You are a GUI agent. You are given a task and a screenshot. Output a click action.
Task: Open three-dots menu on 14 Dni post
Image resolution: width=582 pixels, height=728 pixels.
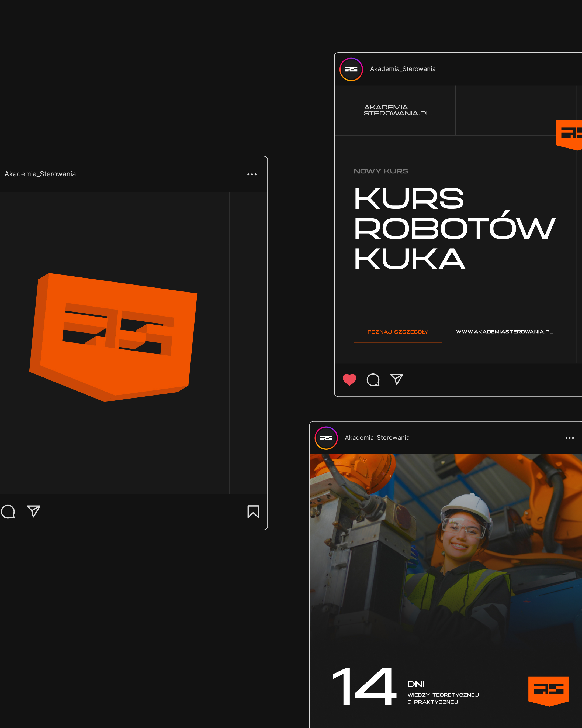[570, 438]
